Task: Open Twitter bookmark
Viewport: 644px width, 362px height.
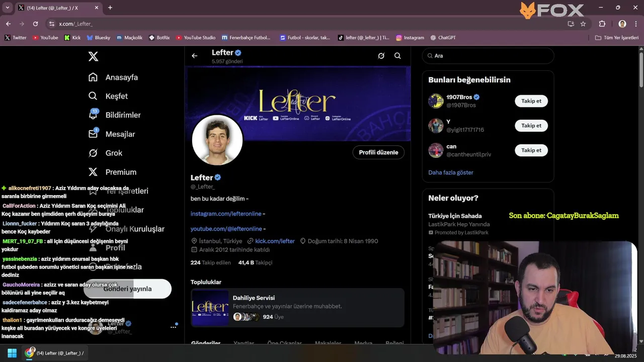Action: [x=16, y=38]
